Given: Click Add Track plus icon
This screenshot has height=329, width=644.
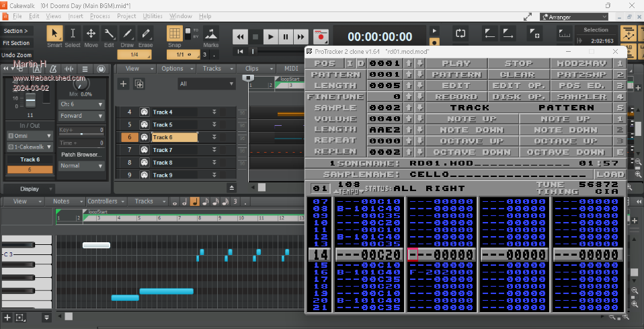Looking at the screenshot, I should (123, 83).
